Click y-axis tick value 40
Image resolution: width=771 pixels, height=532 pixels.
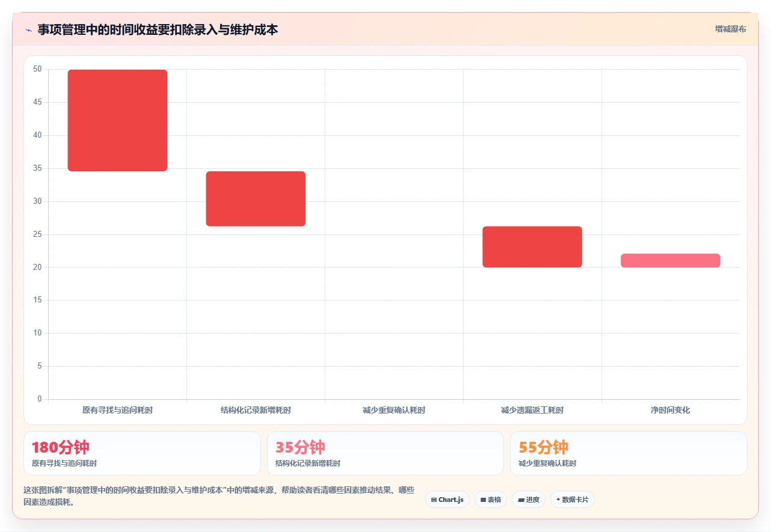(37, 135)
